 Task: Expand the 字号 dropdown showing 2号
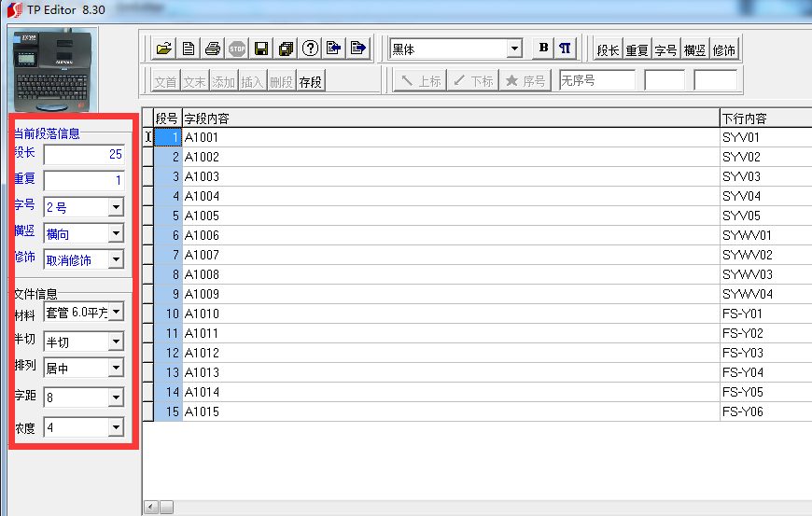tap(116, 207)
